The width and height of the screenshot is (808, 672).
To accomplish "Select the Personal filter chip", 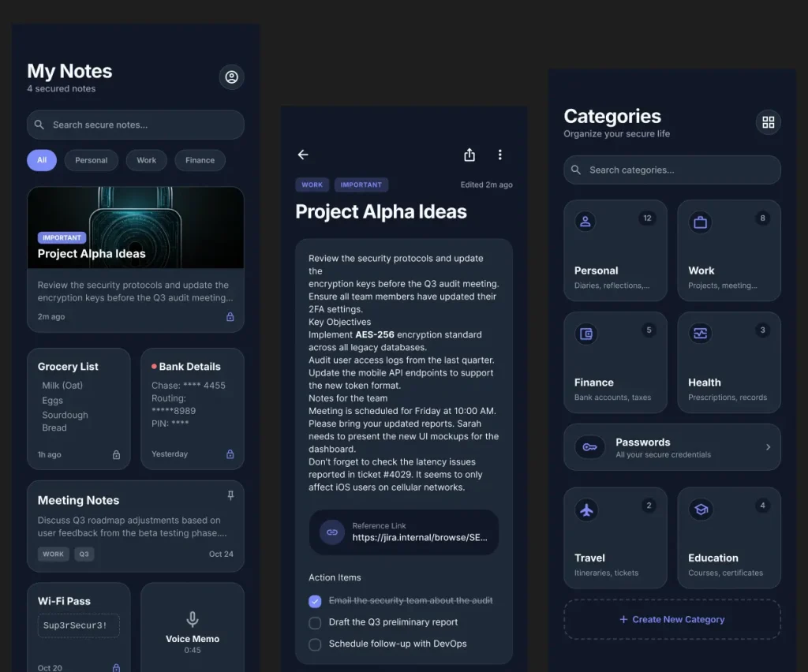I will pyautogui.click(x=92, y=160).
